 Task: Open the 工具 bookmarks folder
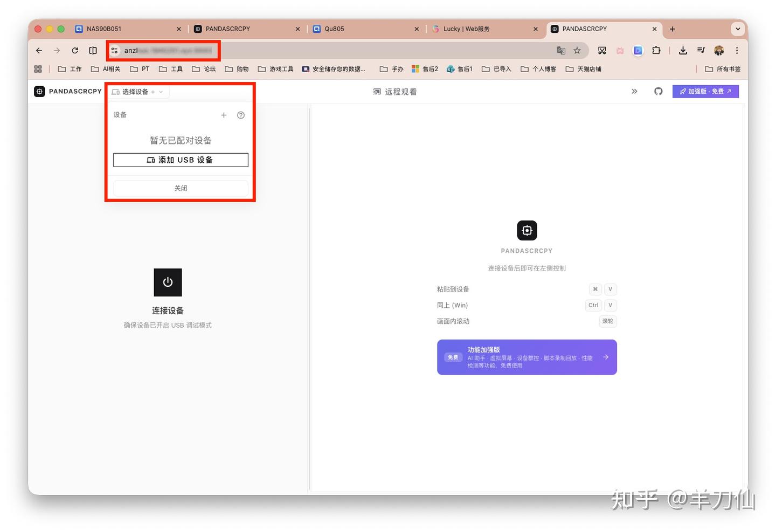tap(171, 69)
